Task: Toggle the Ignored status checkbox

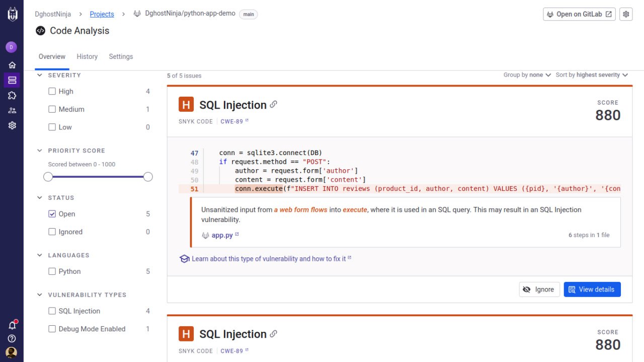Action: pos(52,232)
